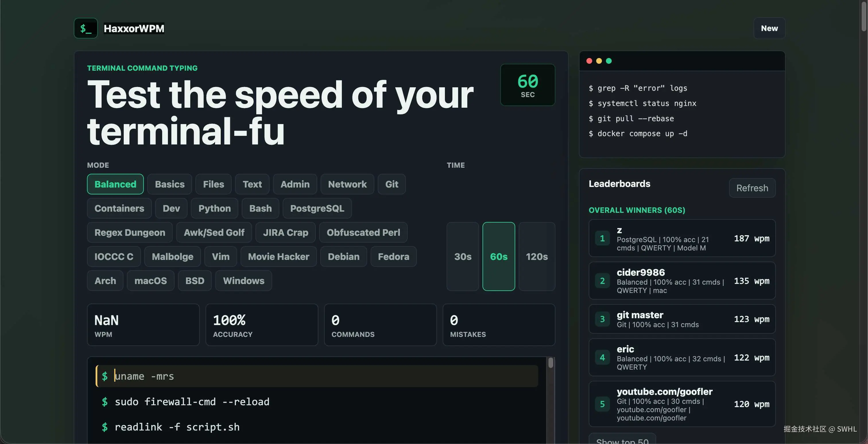The width and height of the screenshot is (868, 444).
Task: Pick the Python mode
Action: pyautogui.click(x=214, y=208)
